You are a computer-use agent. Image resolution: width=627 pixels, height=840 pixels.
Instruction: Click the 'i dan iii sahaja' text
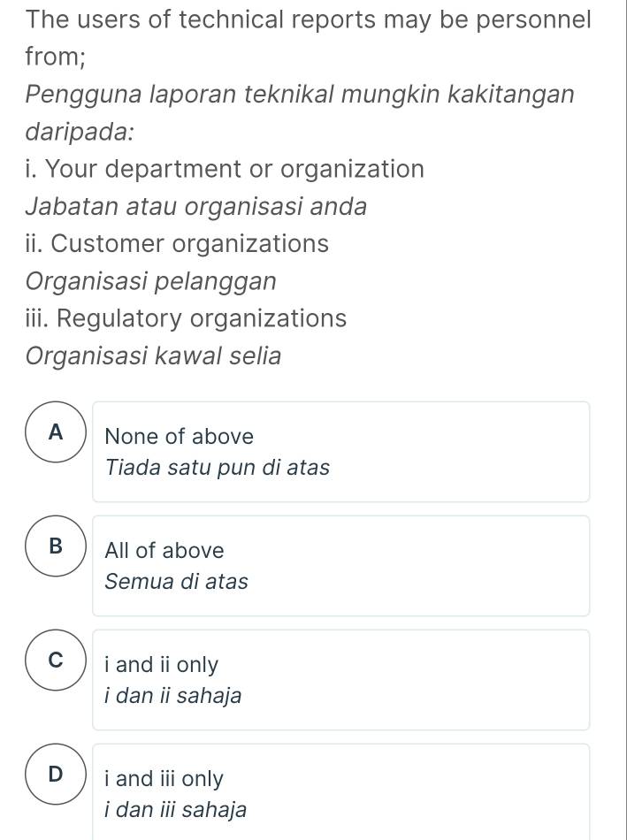point(177,809)
